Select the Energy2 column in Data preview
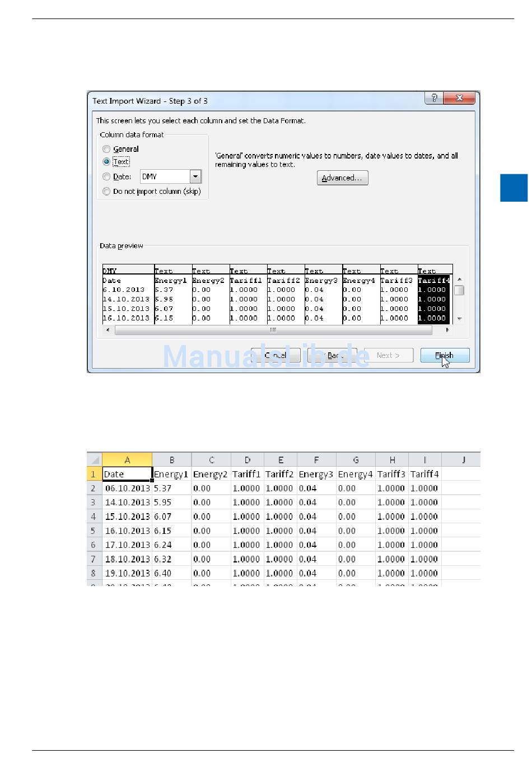 tap(211, 295)
